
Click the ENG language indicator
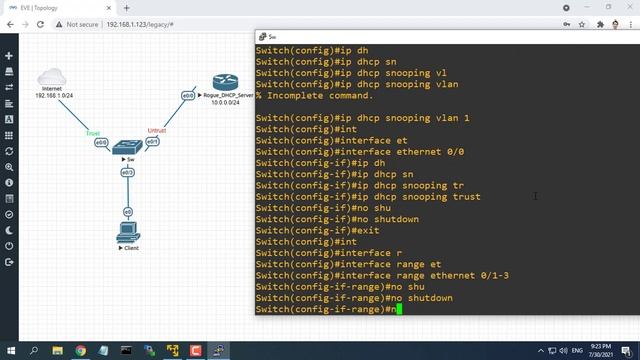click(577, 351)
